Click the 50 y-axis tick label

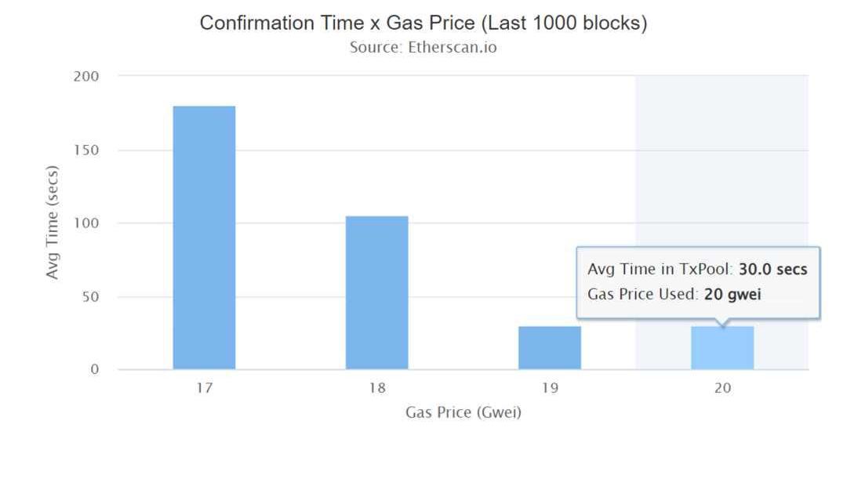[91, 296]
